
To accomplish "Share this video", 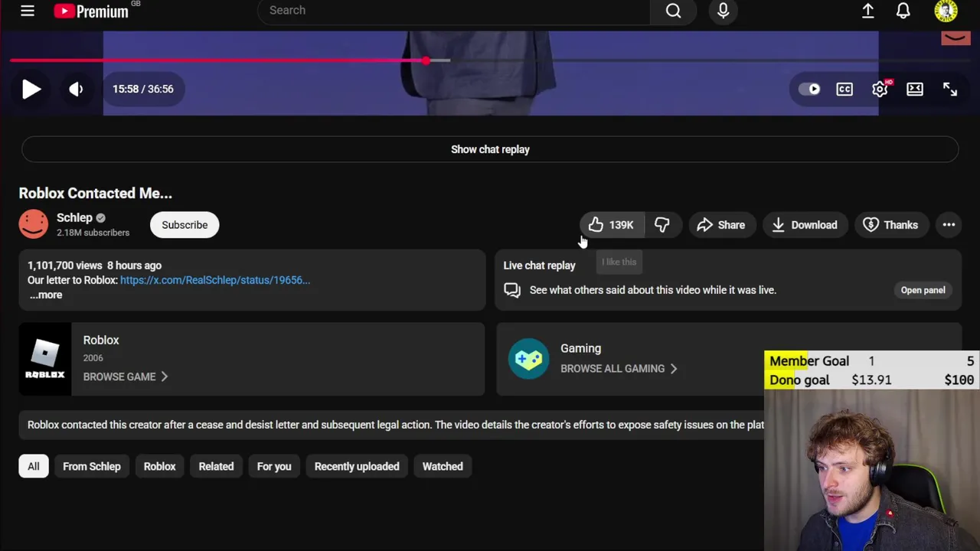I will [x=721, y=225].
